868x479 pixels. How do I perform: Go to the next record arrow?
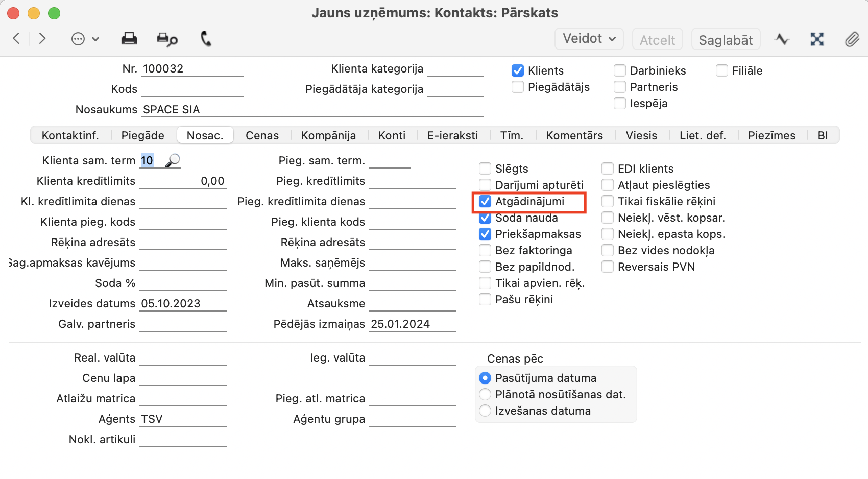(x=42, y=39)
